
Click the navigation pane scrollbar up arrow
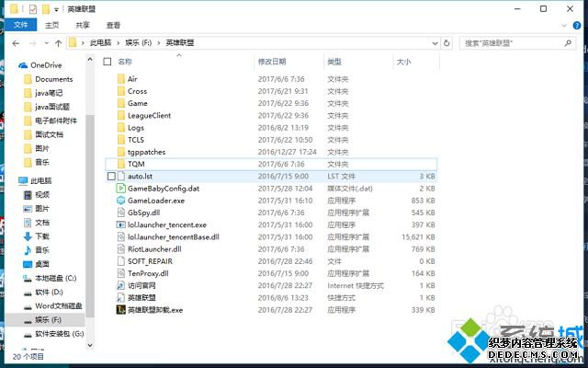(x=90, y=59)
